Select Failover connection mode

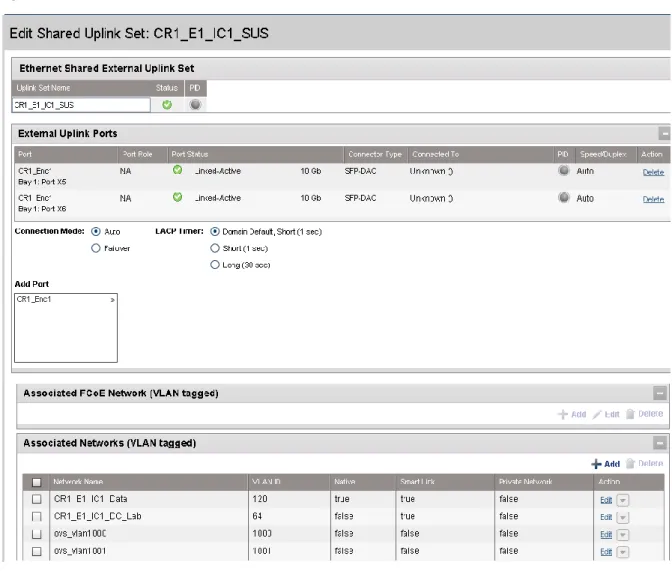(96, 248)
